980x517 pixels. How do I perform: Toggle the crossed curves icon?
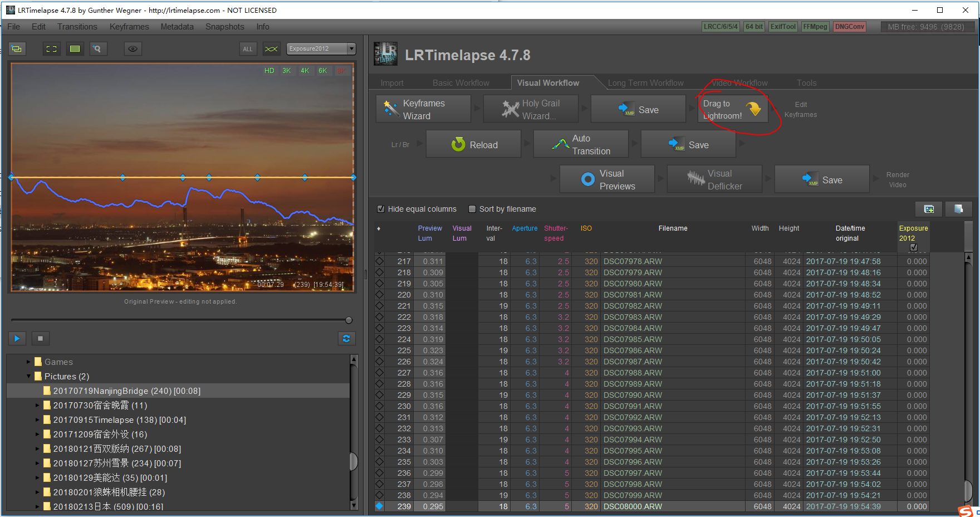[x=271, y=49]
